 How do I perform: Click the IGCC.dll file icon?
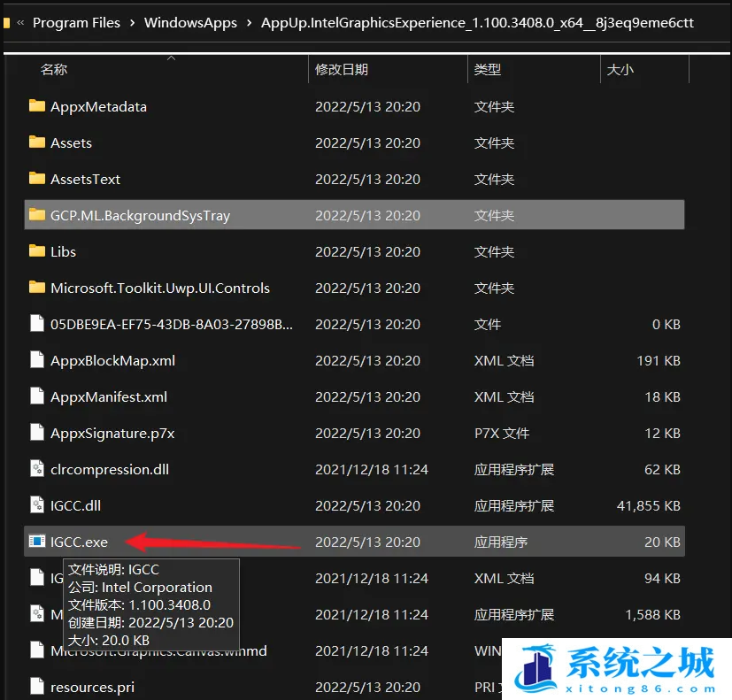tap(36, 505)
